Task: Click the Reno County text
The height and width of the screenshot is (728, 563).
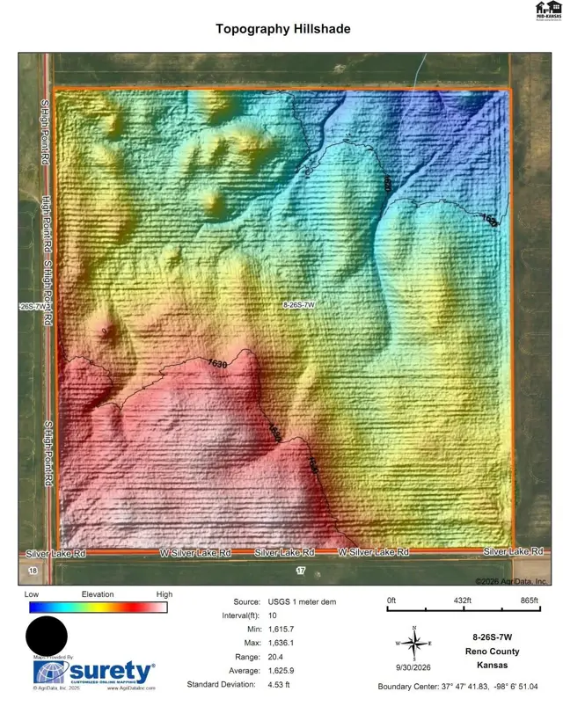Action: click(x=492, y=652)
